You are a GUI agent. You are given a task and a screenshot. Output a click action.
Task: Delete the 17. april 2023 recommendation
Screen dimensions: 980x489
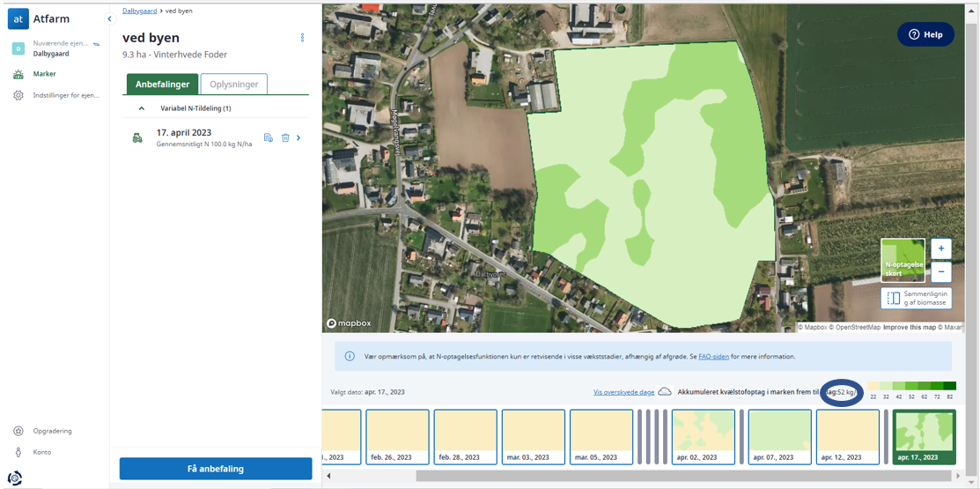click(285, 138)
